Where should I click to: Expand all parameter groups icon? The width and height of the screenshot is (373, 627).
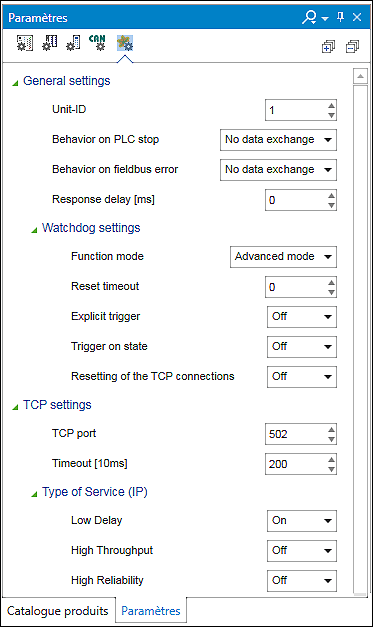(328, 46)
